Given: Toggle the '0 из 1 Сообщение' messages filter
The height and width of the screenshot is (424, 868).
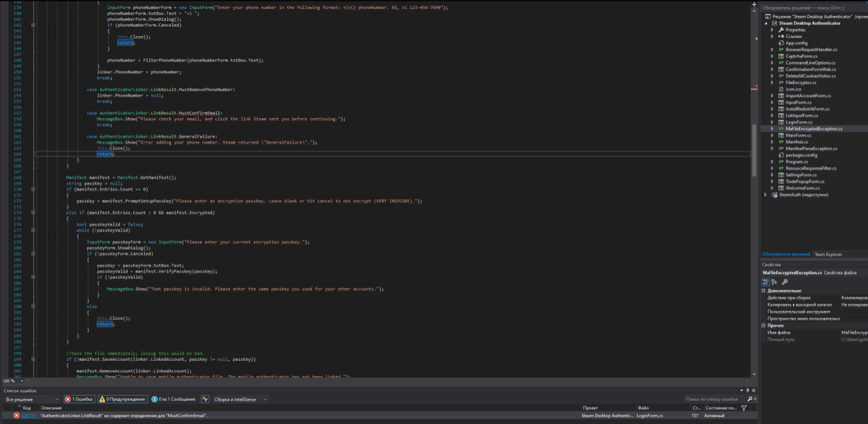Looking at the screenshot, I should click(x=174, y=399).
